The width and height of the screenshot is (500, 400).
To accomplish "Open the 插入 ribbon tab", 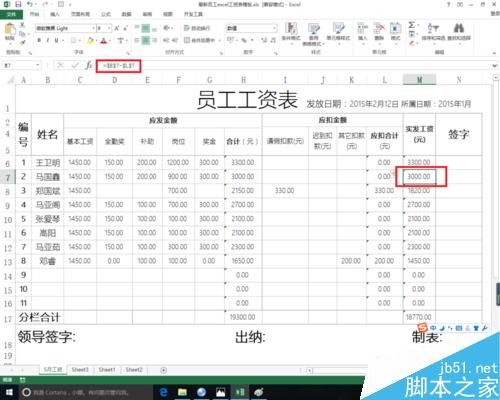I will click(x=55, y=14).
